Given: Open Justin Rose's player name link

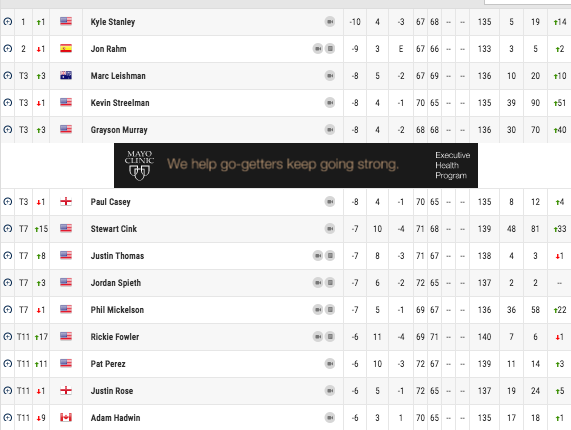Looking at the screenshot, I should coord(112,391).
